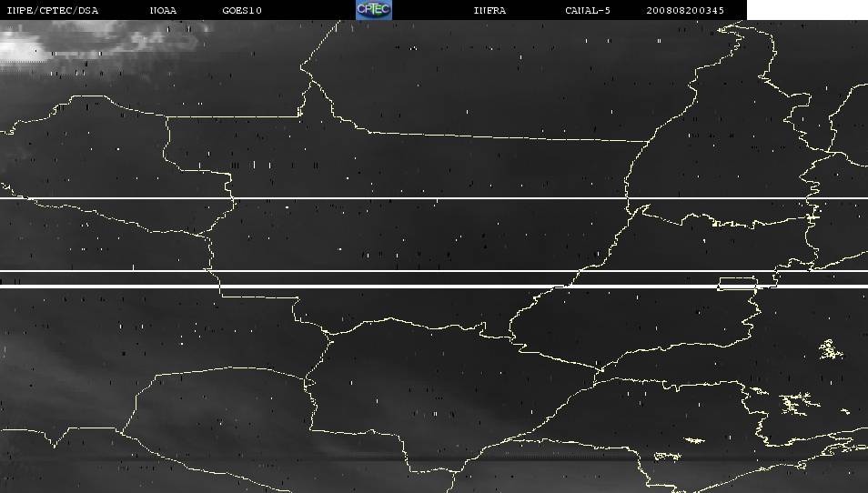868x493 pixels.
Task: Click the INPE/CPTEC/DSA header label
Action: pyautogui.click(x=52, y=10)
